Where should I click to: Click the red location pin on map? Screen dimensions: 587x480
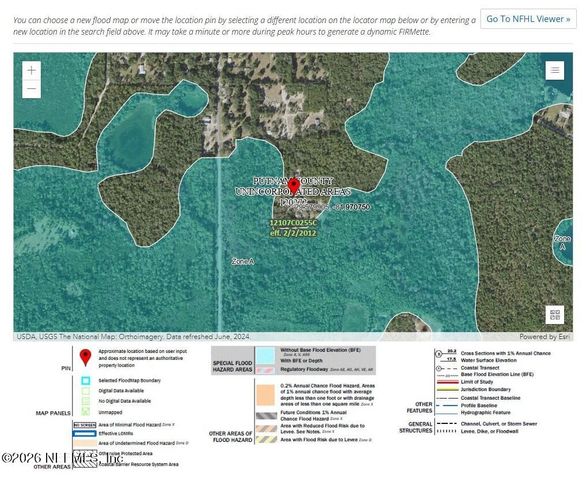[x=294, y=186]
